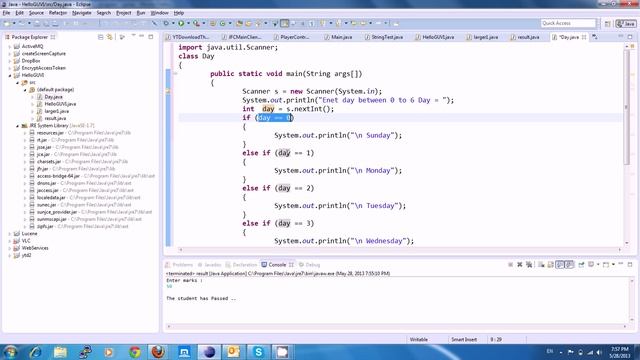This screenshot has height=360, width=640.
Task: Open the Run button dropdown arrow
Action: [x=188, y=23]
